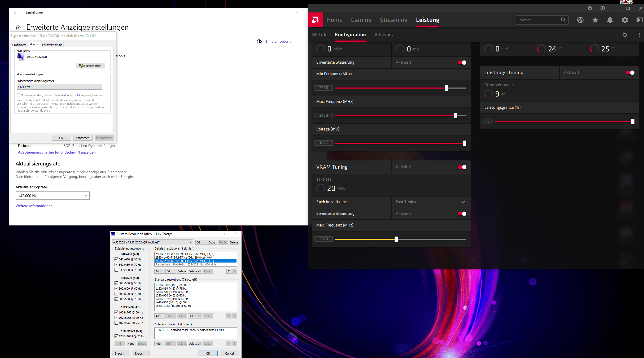Click None under Established resolutions

pyautogui.click(x=131, y=344)
